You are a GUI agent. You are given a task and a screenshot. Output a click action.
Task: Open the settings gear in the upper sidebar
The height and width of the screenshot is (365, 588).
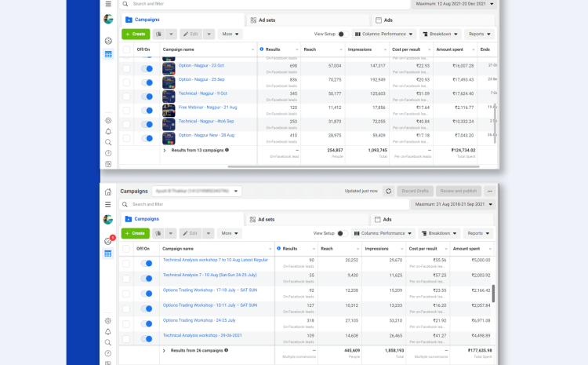point(108,120)
